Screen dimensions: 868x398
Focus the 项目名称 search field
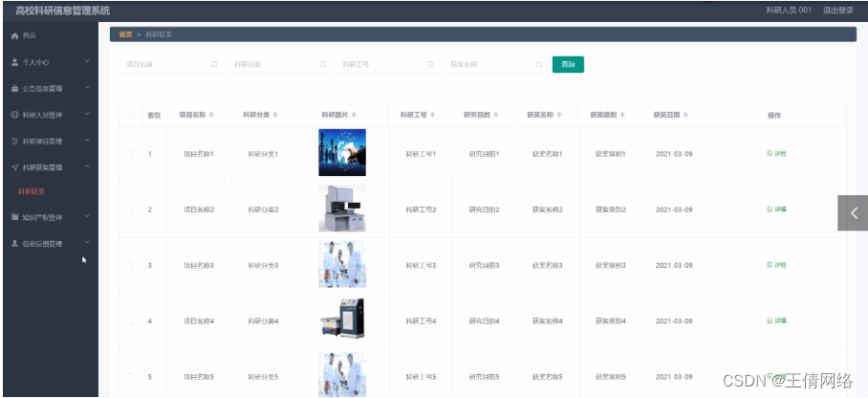170,64
